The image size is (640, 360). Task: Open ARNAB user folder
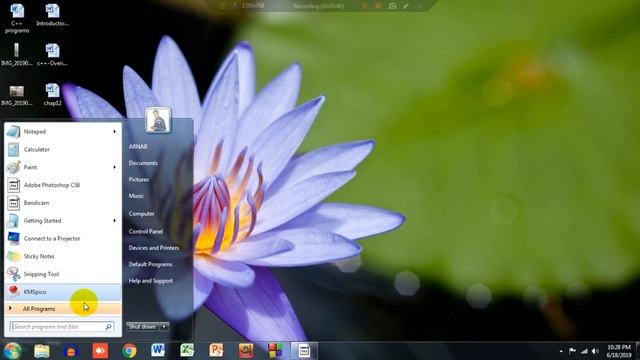(x=138, y=146)
